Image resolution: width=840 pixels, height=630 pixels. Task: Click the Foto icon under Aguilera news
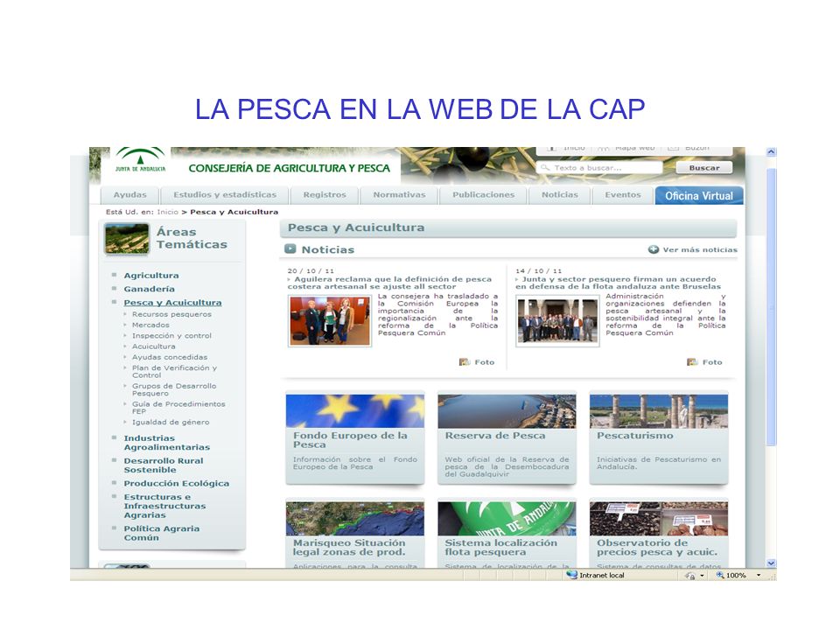click(465, 362)
